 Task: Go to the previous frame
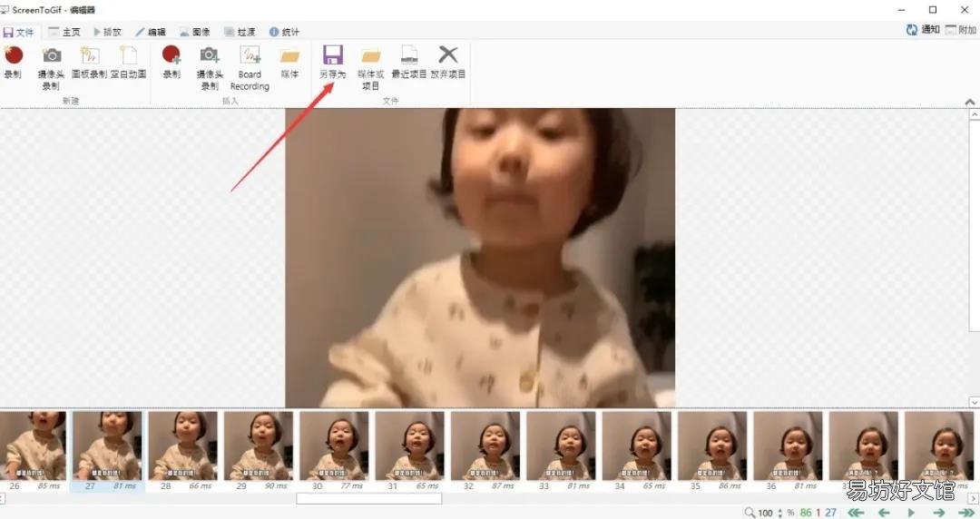[x=884, y=513]
